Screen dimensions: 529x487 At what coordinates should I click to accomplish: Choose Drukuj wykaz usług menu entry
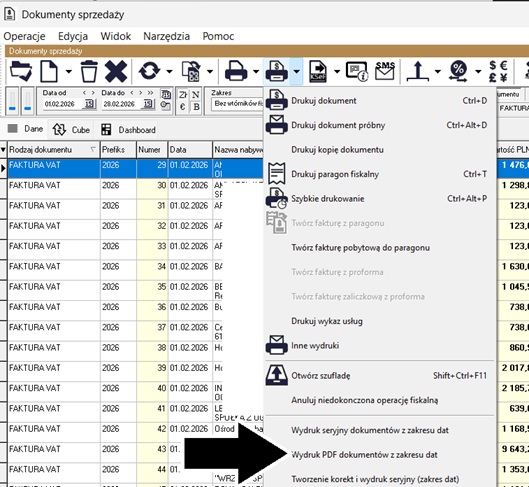pyautogui.click(x=380, y=321)
